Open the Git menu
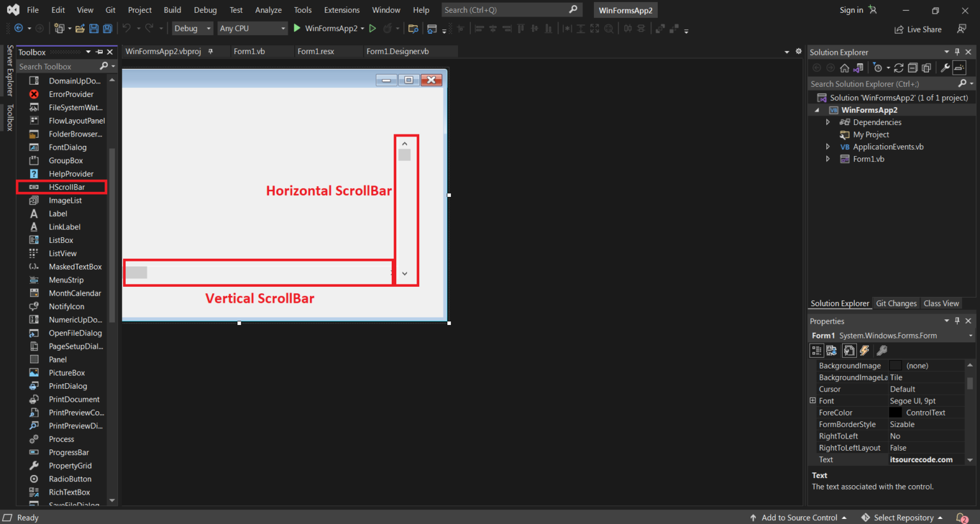The width and height of the screenshot is (980, 524). (x=110, y=10)
